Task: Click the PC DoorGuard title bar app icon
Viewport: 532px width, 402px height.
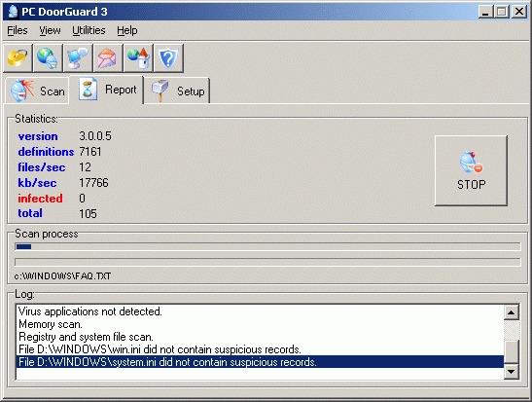Action: tap(13, 12)
